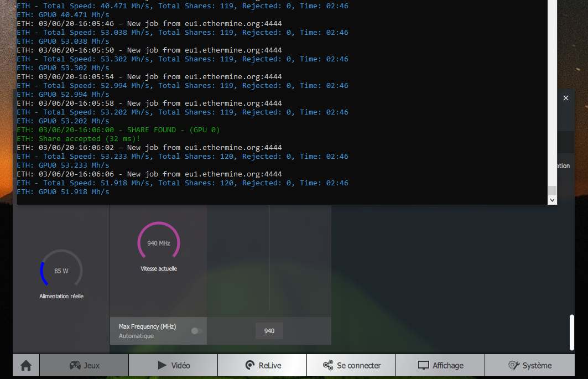
Task: Click the Radeon settings panel scrollbar
Action: 571,332
